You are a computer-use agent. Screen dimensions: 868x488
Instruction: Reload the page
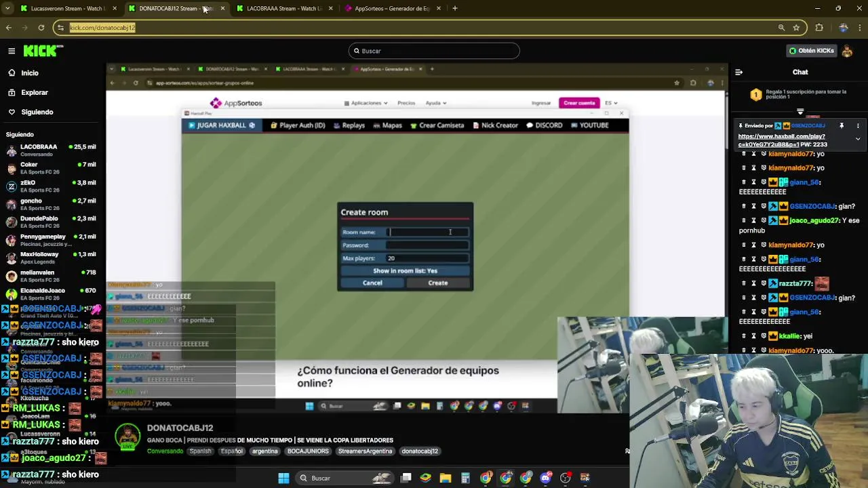click(x=41, y=28)
